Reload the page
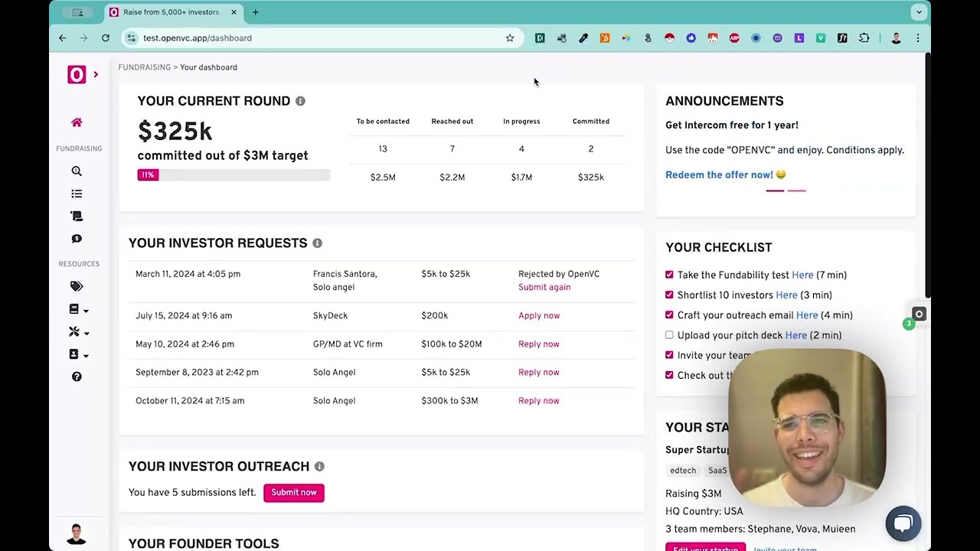980x551 pixels. tap(106, 38)
